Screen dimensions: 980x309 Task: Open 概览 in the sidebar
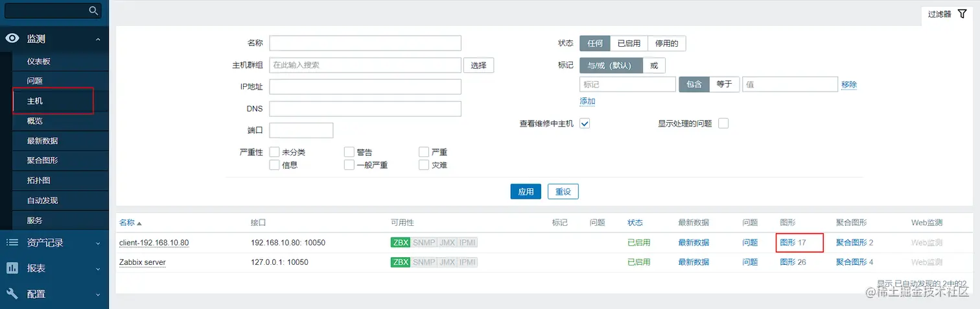click(x=34, y=121)
